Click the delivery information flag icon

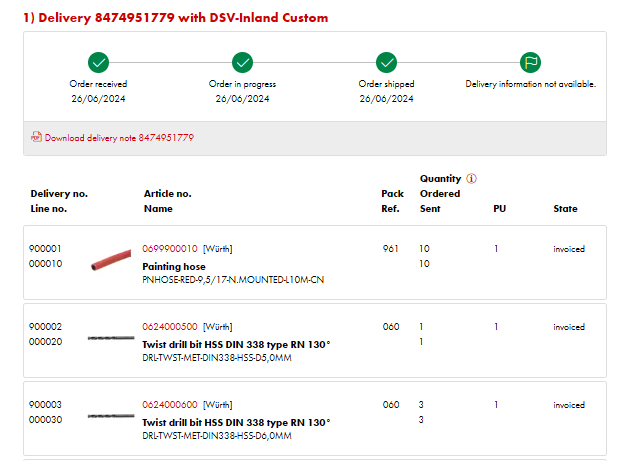click(x=530, y=63)
